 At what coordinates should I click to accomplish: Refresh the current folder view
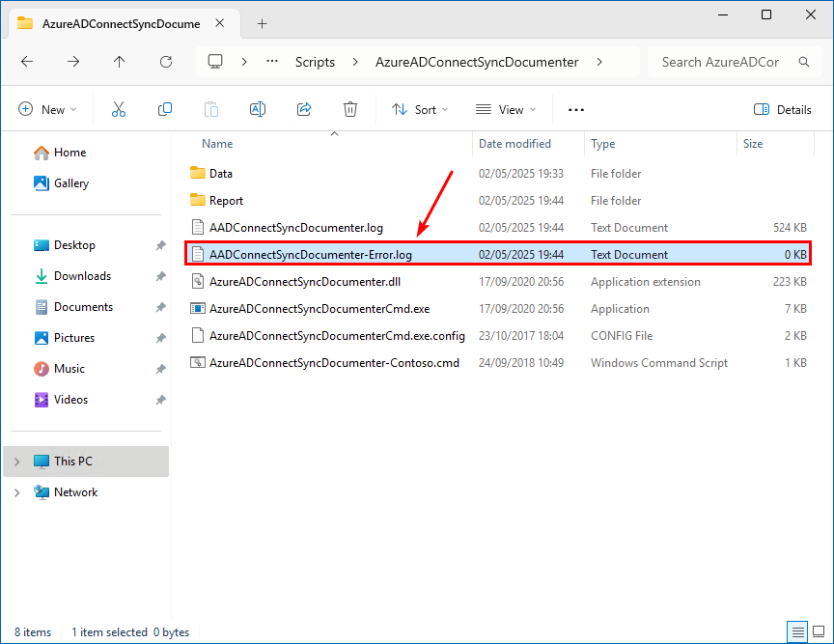click(166, 62)
